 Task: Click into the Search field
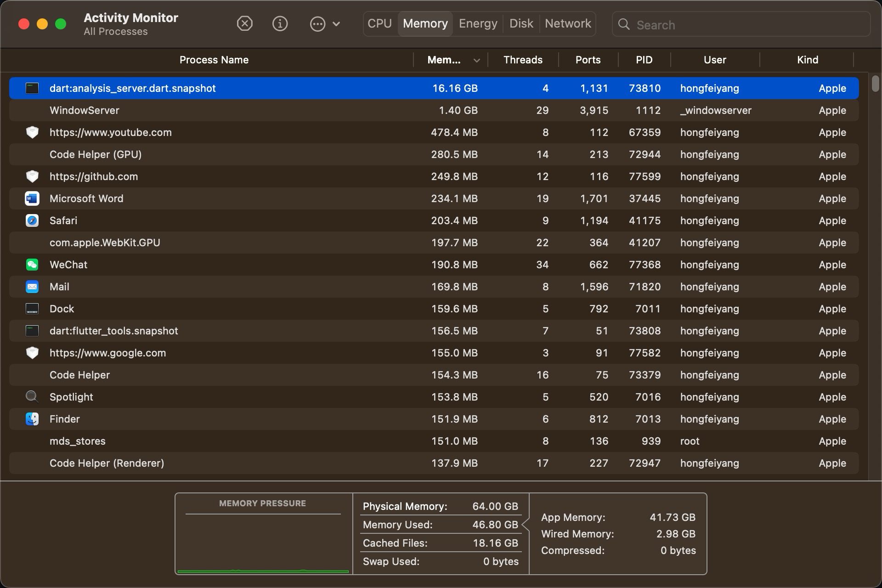click(x=741, y=24)
